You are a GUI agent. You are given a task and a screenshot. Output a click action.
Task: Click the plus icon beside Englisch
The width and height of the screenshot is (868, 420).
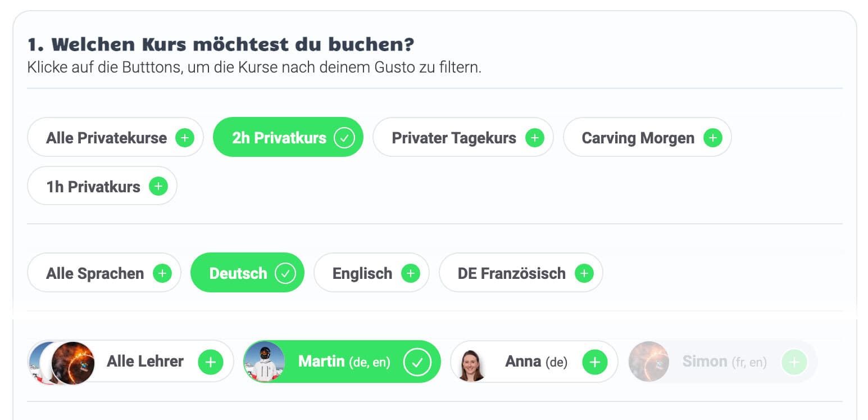coord(410,273)
